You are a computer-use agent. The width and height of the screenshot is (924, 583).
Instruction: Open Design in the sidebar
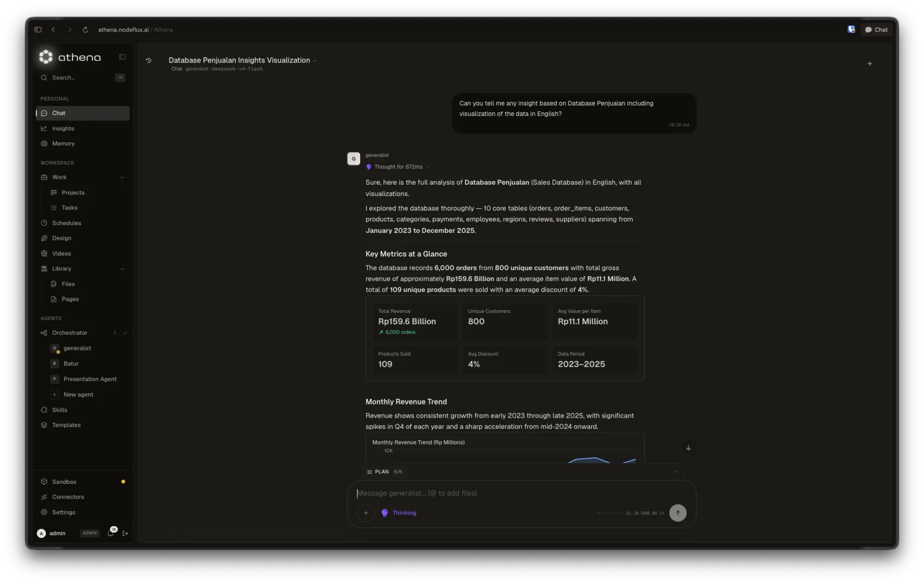(x=82, y=238)
